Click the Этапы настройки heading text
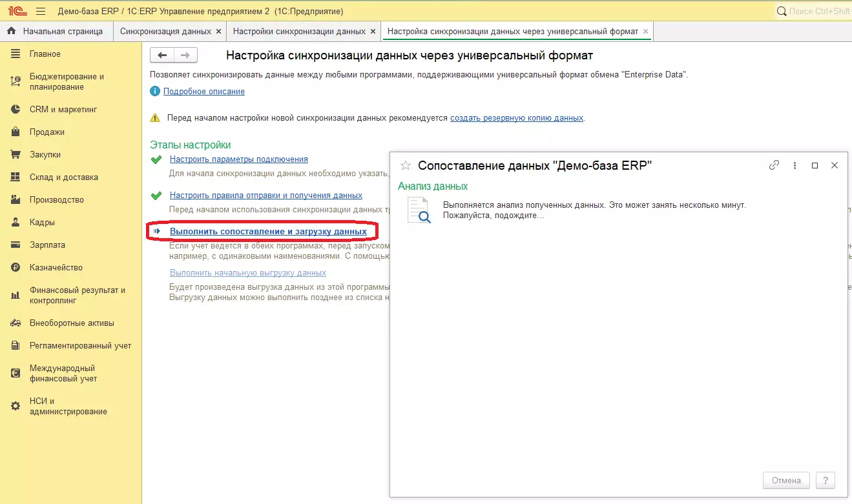The width and height of the screenshot is (852, 504). [x=191, y=145]
